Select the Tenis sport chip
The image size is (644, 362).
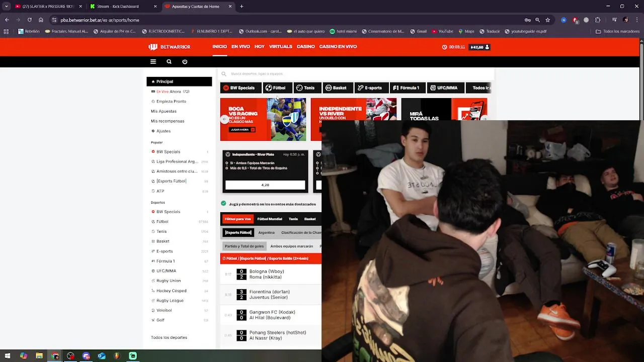(307, 88)
